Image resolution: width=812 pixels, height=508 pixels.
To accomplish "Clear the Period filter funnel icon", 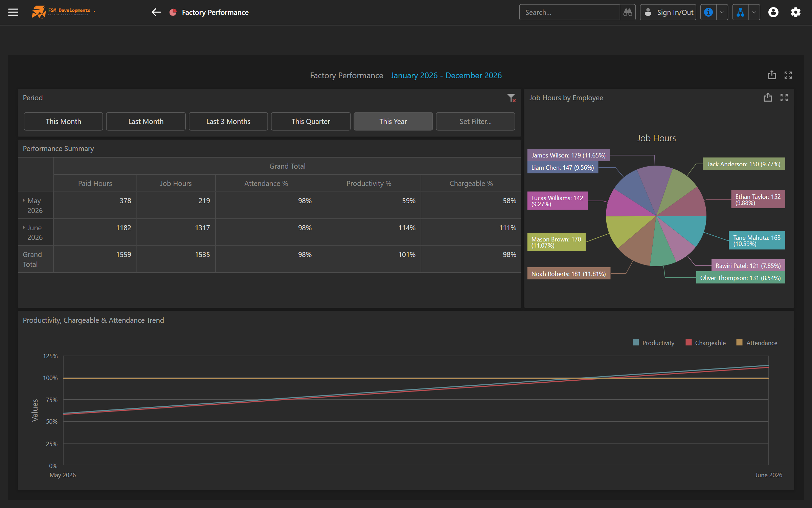I will [512, 98].
